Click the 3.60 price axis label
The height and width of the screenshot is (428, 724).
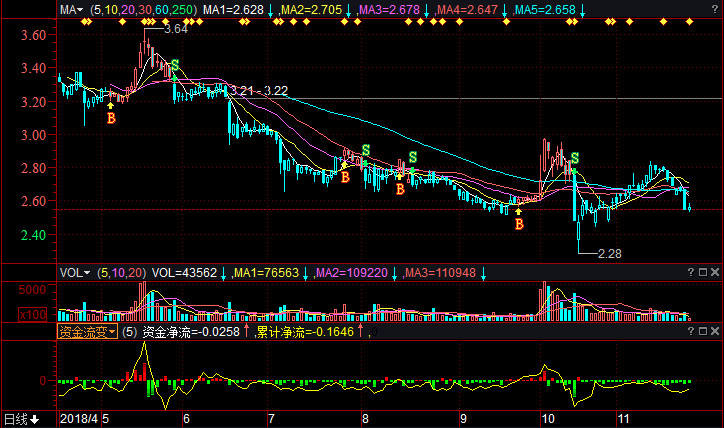pos(34,35)
